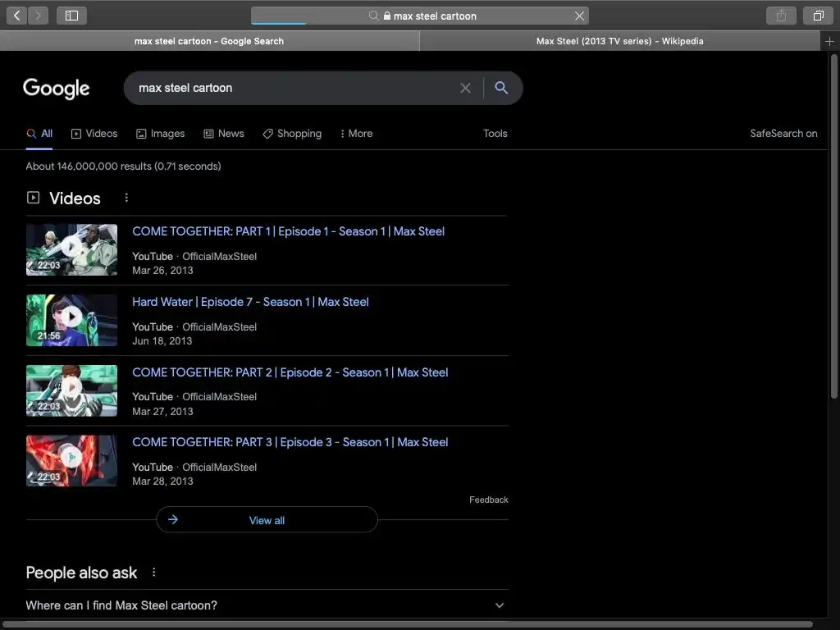Clear the search query with X
Screen dimensions: 840x630
(466, 88)
